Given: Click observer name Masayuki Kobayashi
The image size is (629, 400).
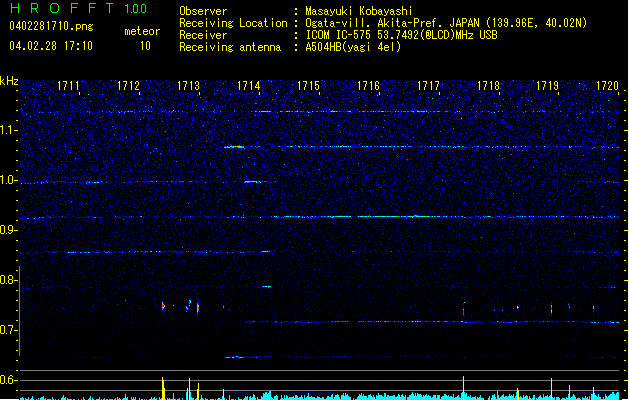Looking at the screenshot, I should [359, 11].
